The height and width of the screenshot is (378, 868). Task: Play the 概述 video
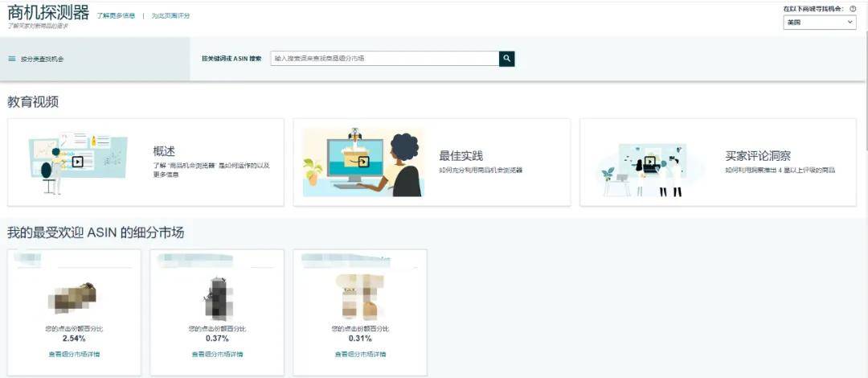[x=77, y=162]
